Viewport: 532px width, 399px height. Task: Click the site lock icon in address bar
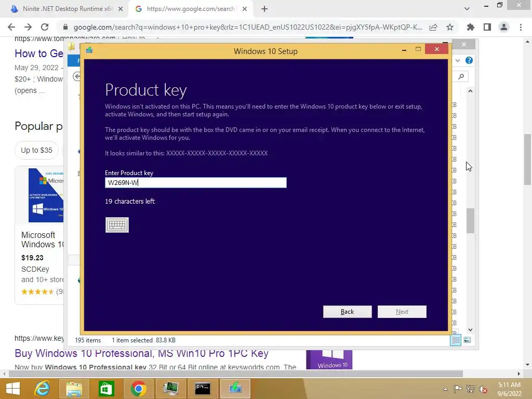point(65,27)
